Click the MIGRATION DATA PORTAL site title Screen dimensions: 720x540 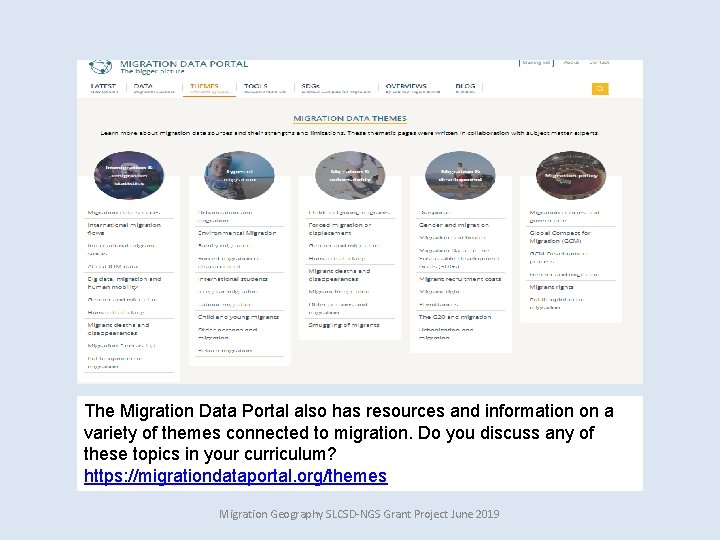[184, 63]
